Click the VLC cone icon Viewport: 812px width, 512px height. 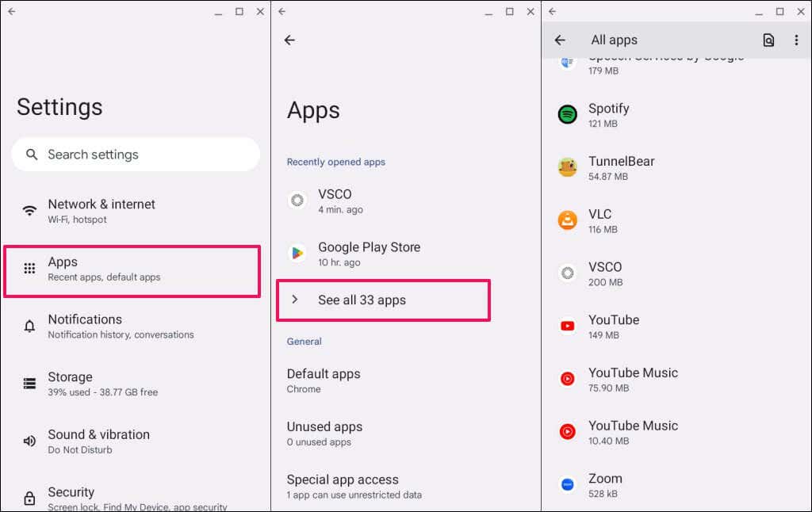(568, 220)
